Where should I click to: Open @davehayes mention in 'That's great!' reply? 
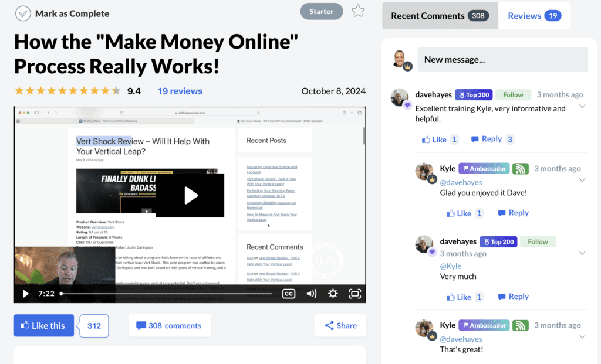(x=461, y=339)
